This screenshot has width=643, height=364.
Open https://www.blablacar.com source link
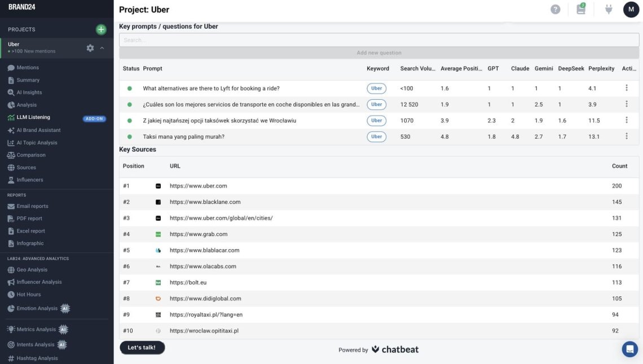(x=204, y=250)
